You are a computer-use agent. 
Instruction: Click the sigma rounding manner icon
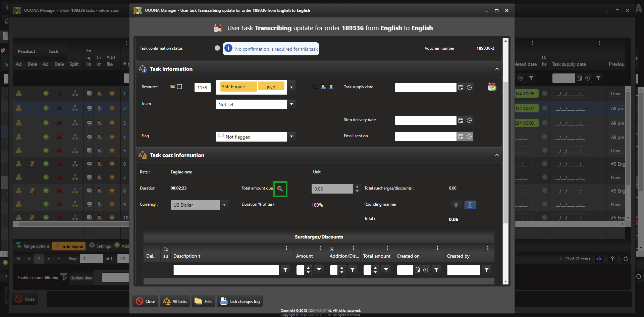pos(470,205)
